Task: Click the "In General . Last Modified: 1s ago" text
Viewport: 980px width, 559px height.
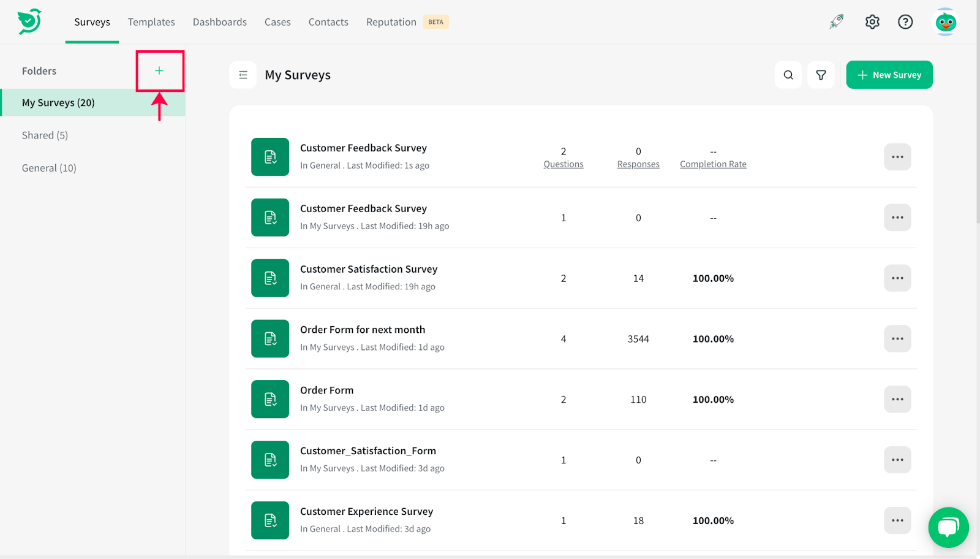Action: tap(364, 165)
